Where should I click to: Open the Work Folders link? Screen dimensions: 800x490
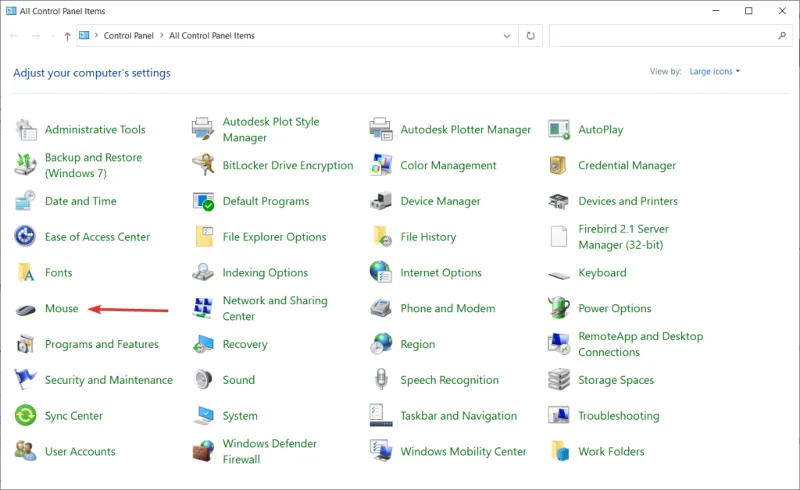coord(611,451)
